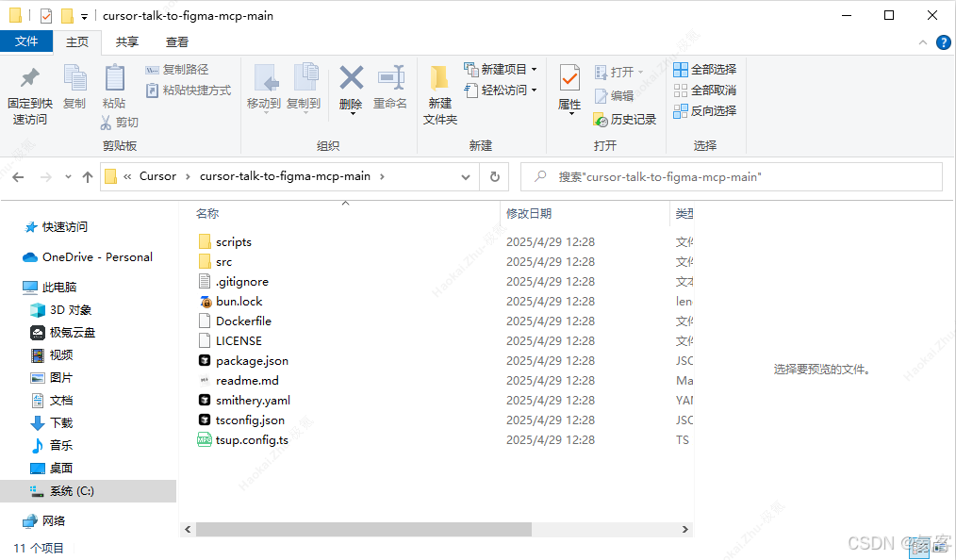Open the recent locations dropdown arrow

click(x=68, y=176)
